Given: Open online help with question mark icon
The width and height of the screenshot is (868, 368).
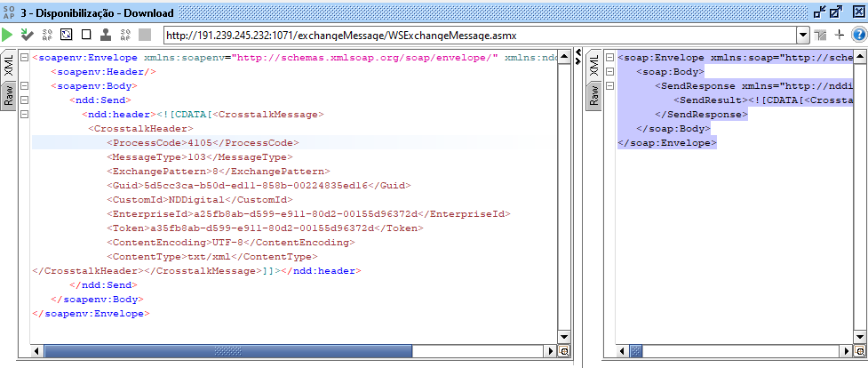Looking at the screenshot, I should tap(858, 35).
